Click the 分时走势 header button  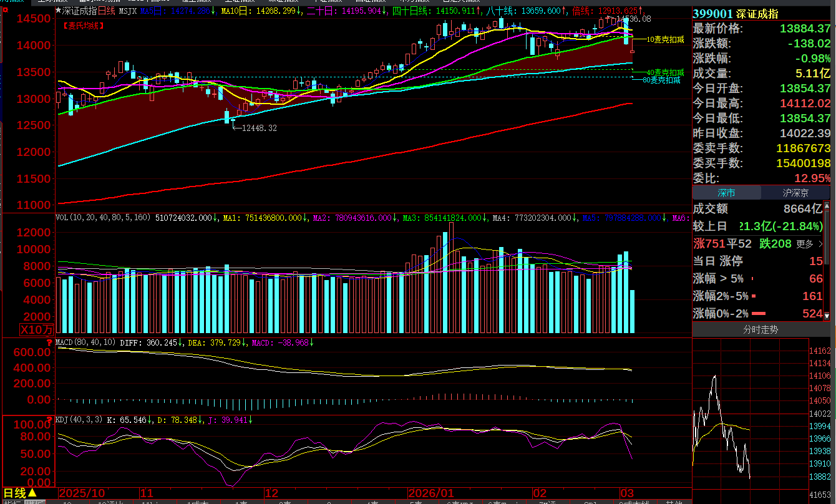(x=761, y=329)
